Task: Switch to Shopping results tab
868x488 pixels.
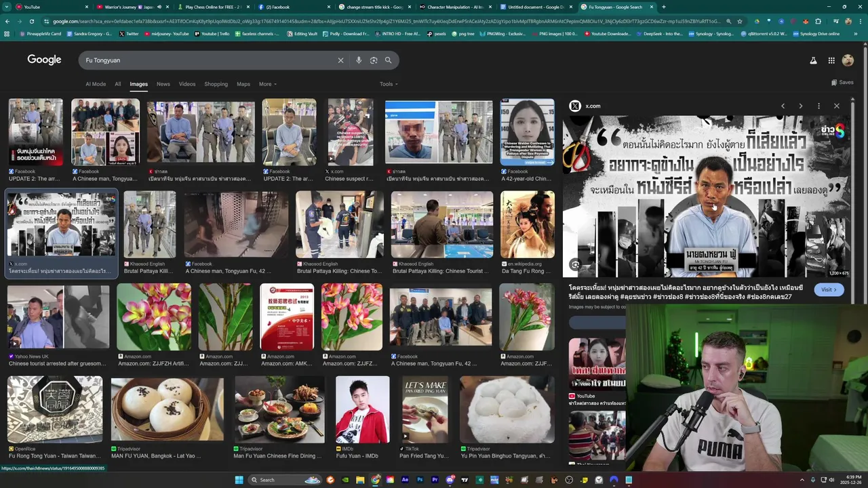Action: point(216,84)
